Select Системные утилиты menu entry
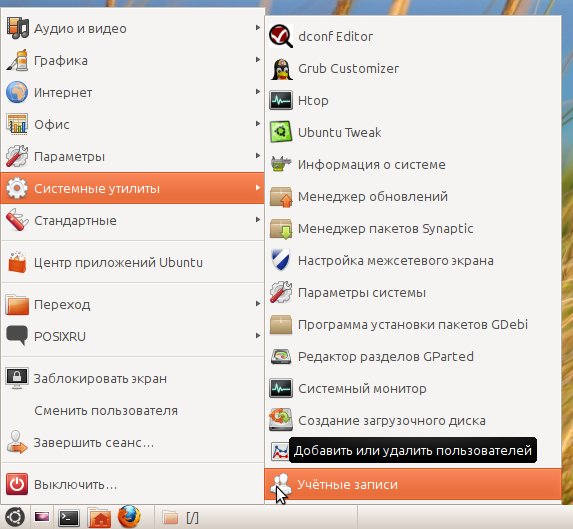The height and width of the screenshot is (529, 573). tap(132, 189)
